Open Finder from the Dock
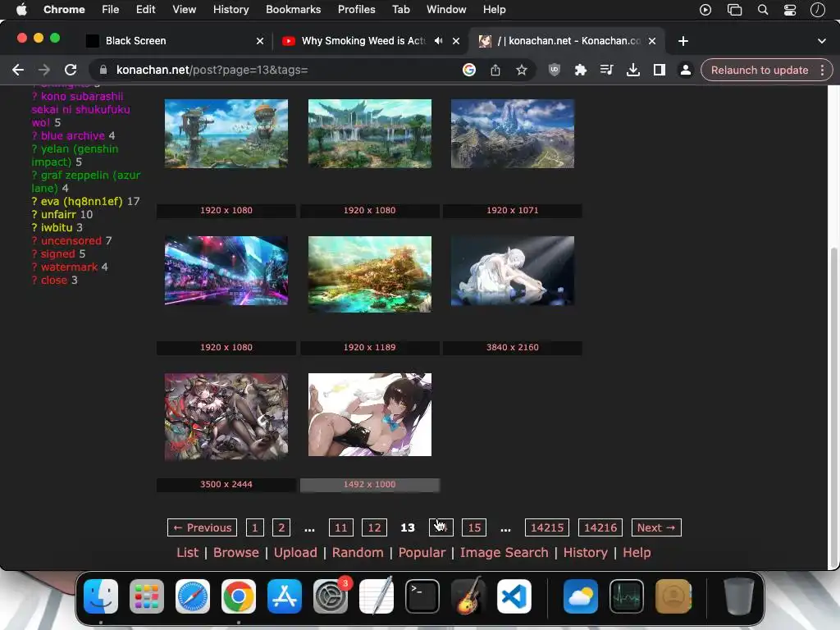The height and width of the screenshot is (630, 840). [x=101, y=596]
